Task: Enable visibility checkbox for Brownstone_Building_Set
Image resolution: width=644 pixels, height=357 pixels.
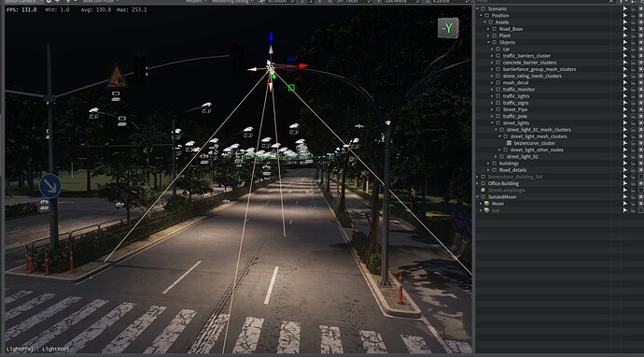Action: [x=641, y=177]
